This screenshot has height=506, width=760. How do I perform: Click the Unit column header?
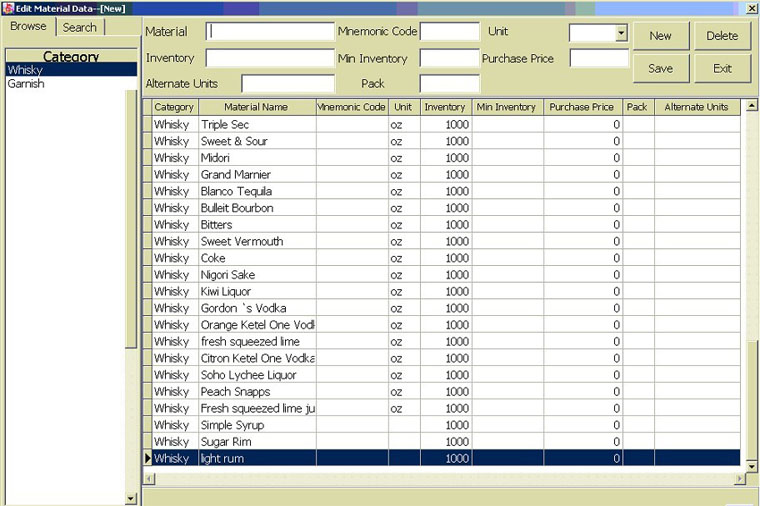[x=404, y=107]
